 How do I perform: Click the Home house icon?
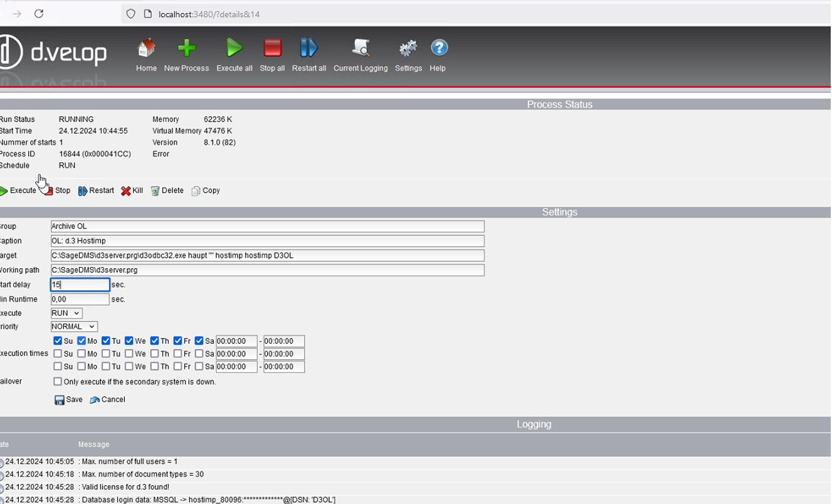(x=146, y=48)
